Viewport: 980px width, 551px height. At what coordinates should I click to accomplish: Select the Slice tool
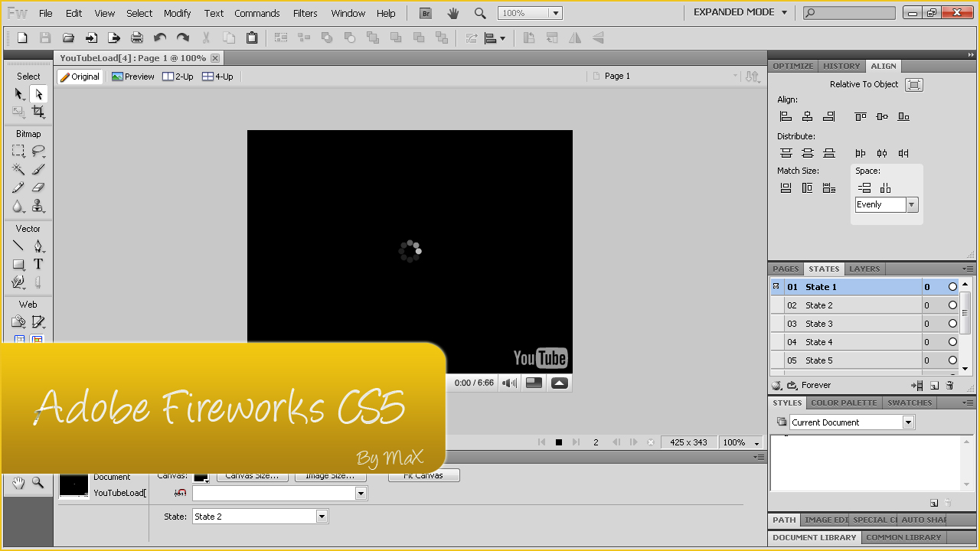click(x=38, y=322)
